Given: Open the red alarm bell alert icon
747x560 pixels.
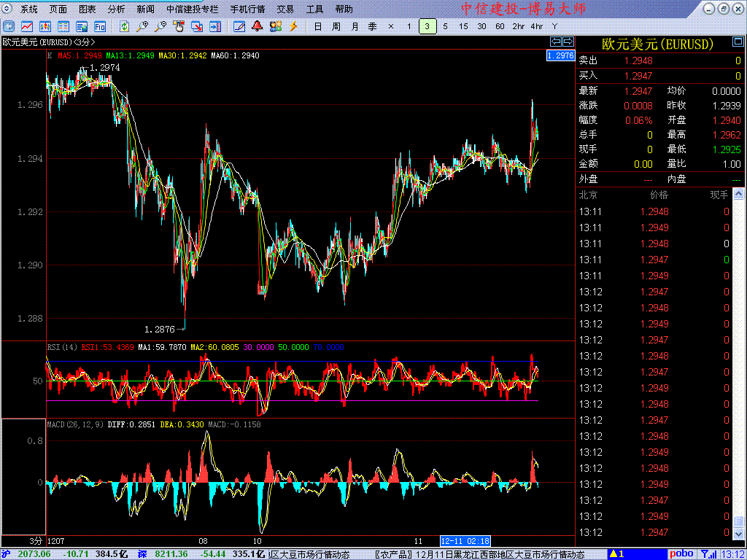Looking at the screenshot, I should point(258,26).
